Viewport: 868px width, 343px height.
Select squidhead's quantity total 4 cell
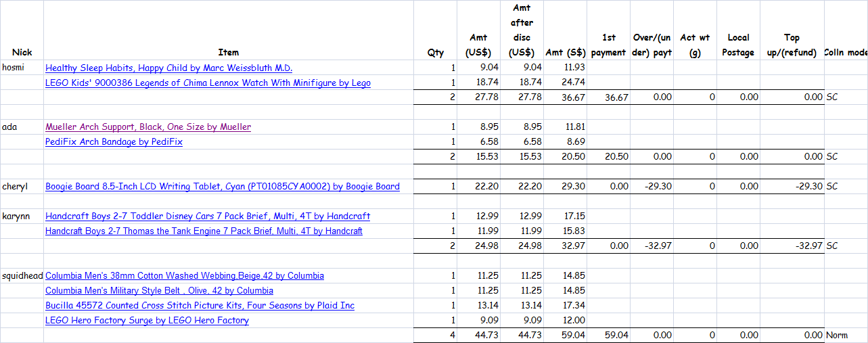[436, 336]
